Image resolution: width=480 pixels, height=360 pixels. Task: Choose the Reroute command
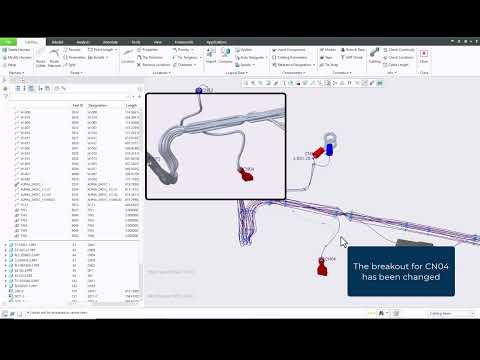72,50
